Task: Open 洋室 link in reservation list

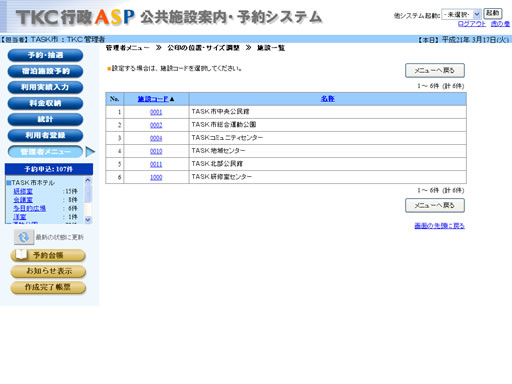Action: pyautogui.click(x=20, y=217)
